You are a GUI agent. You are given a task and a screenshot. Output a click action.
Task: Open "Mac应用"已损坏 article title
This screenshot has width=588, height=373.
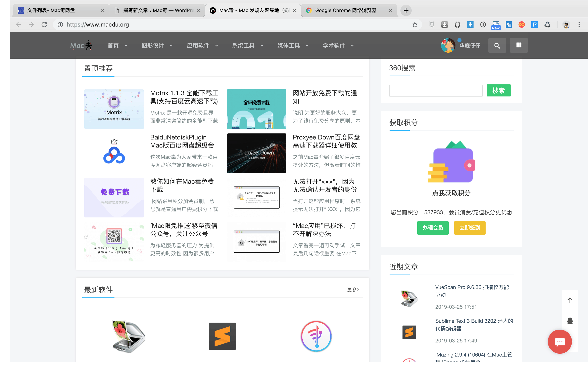[x=324, y=230]
